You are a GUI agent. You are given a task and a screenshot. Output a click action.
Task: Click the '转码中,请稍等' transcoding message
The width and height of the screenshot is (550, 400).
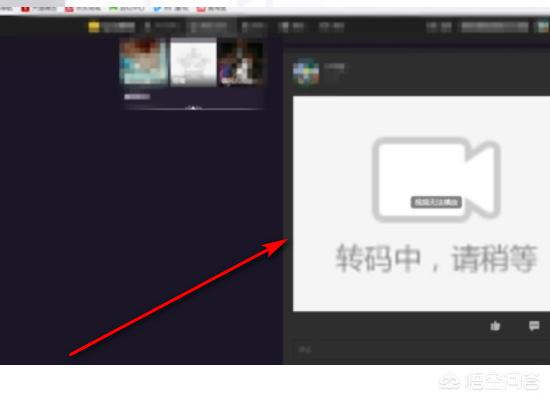tap(437, 259)
